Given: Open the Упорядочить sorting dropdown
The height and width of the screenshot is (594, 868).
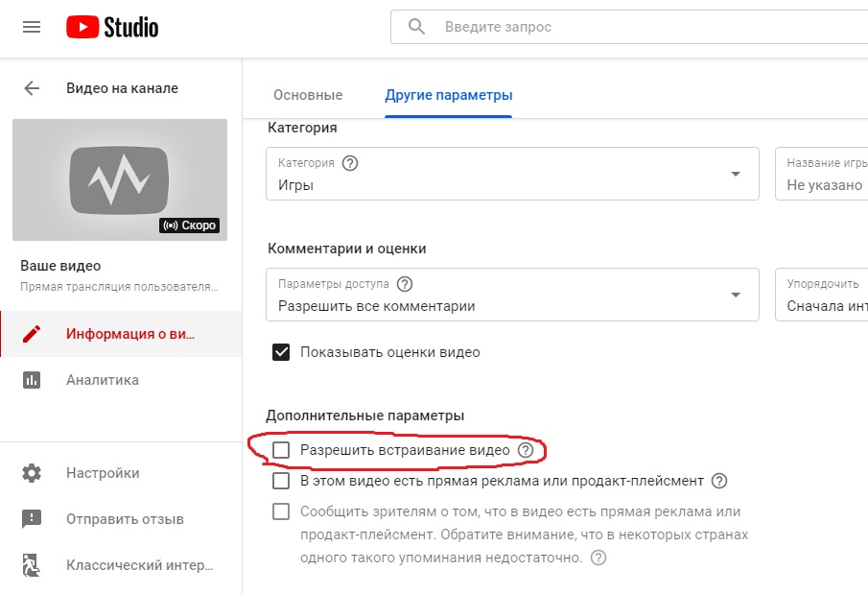Looking at the screenshot, I should 822,295.
